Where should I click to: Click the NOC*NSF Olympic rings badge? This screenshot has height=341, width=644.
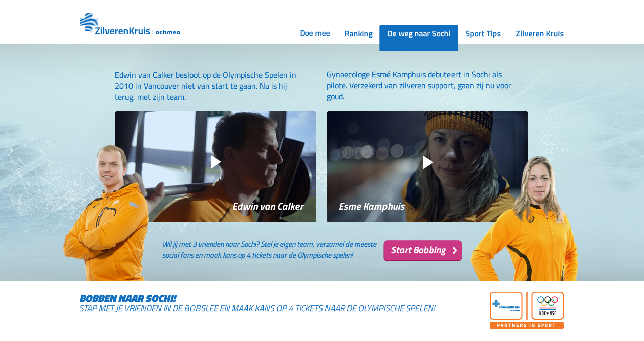[x=548, y=306]
